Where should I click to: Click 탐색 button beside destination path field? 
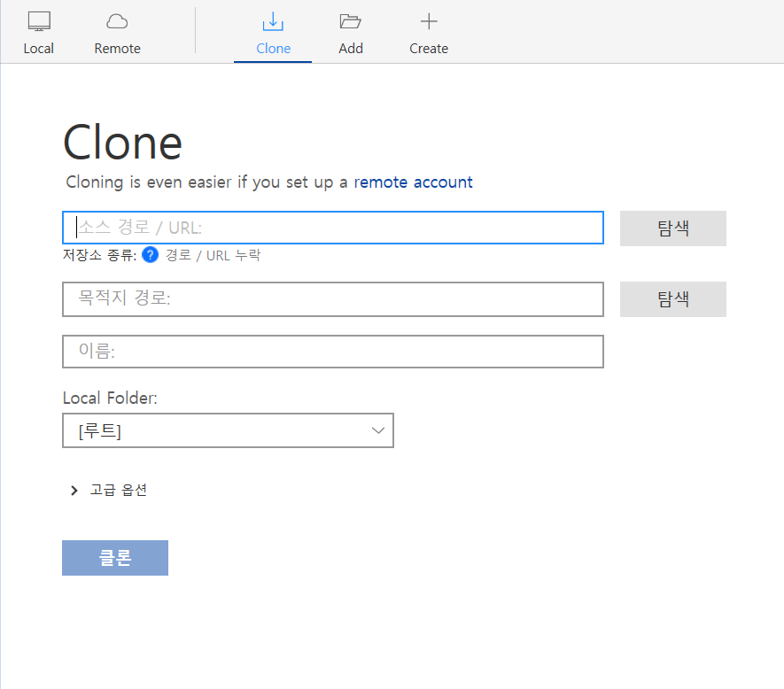click(x=673, y=299)
